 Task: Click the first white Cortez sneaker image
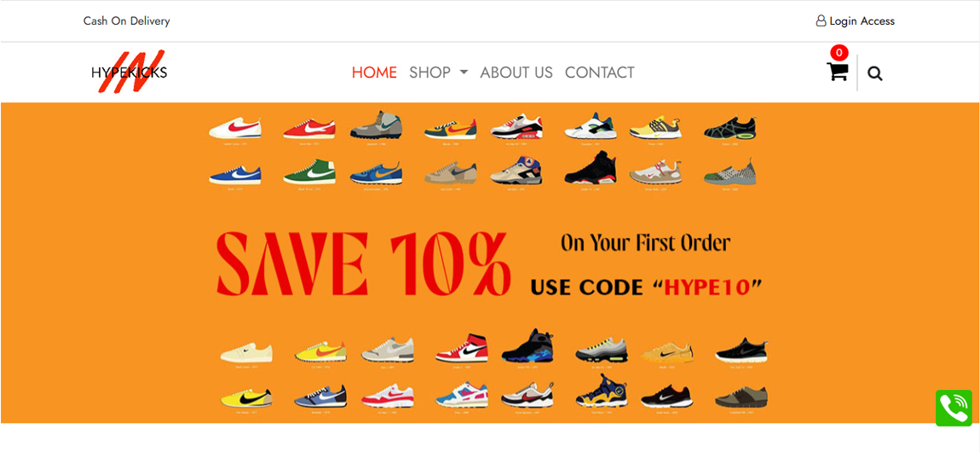(x=235, y=128)
